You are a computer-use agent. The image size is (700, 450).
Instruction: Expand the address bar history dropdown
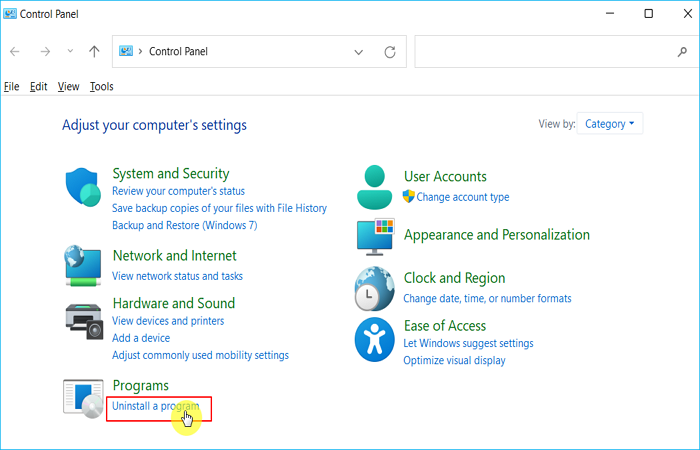tap(358, 52)
